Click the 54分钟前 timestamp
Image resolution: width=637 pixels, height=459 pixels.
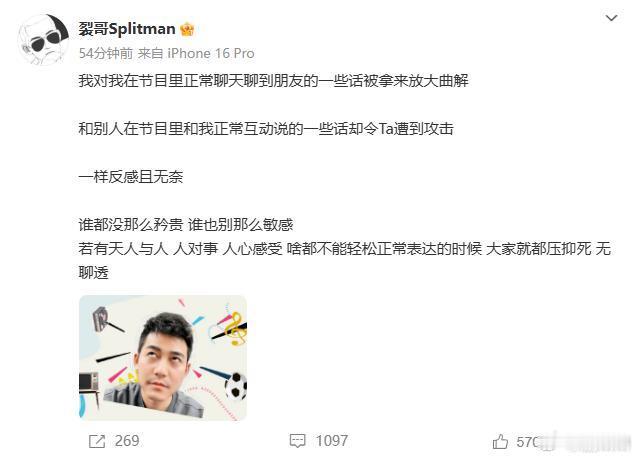[x=106, y=53]
